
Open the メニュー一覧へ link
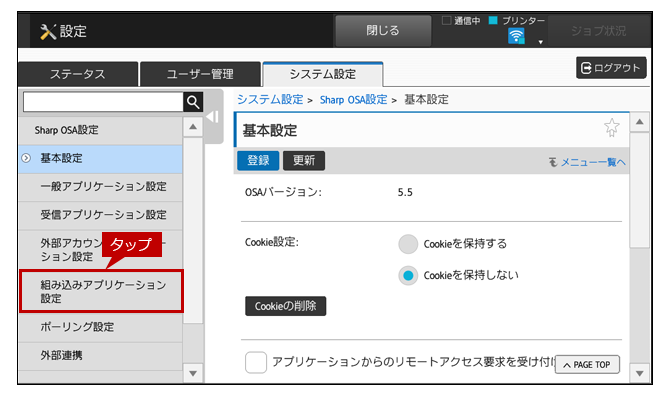point(588,162)
